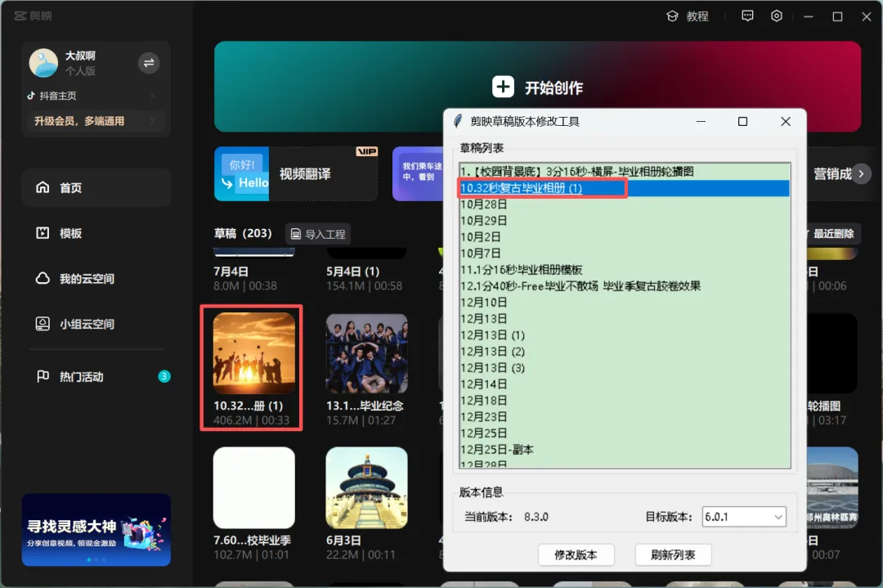This screenshot has width=883, height=588.
Task: Click the 模板 template icon
Action: click(43, 233)
